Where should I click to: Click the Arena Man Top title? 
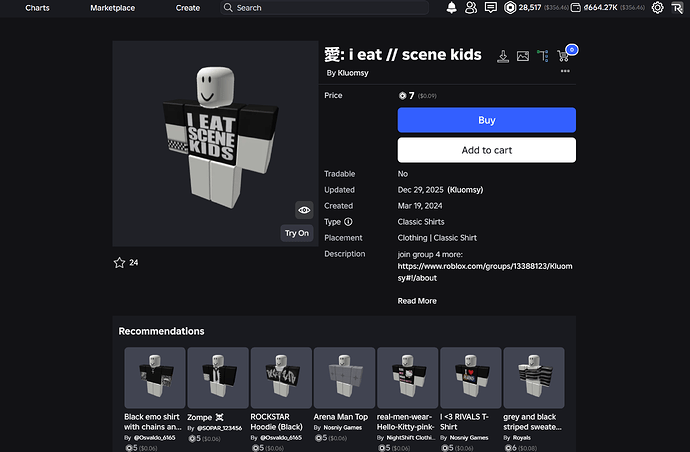(341, 417)
